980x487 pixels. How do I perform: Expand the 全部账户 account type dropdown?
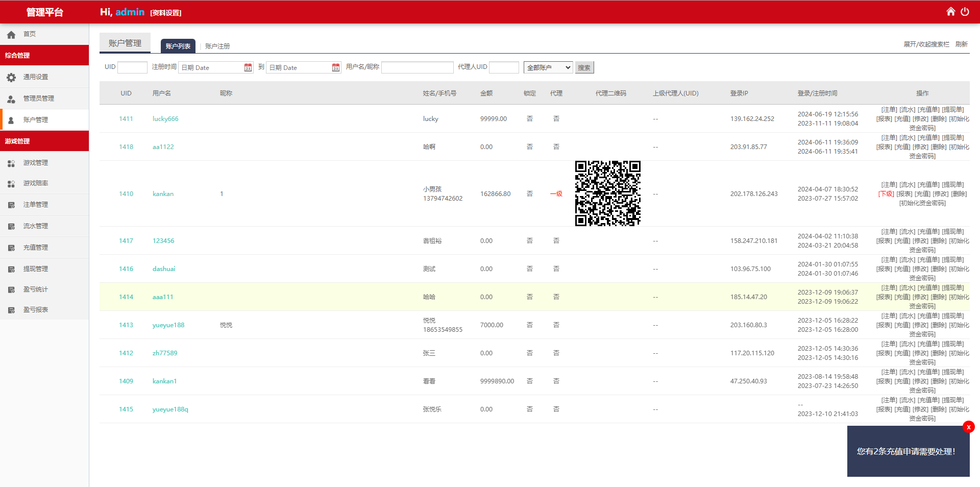click(x=548, y=67)
